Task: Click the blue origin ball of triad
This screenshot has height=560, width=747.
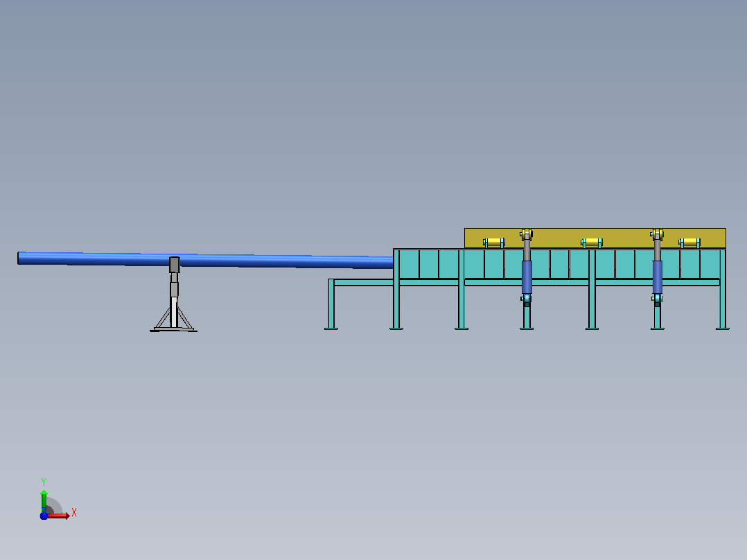Action: [x=44, y=516]
